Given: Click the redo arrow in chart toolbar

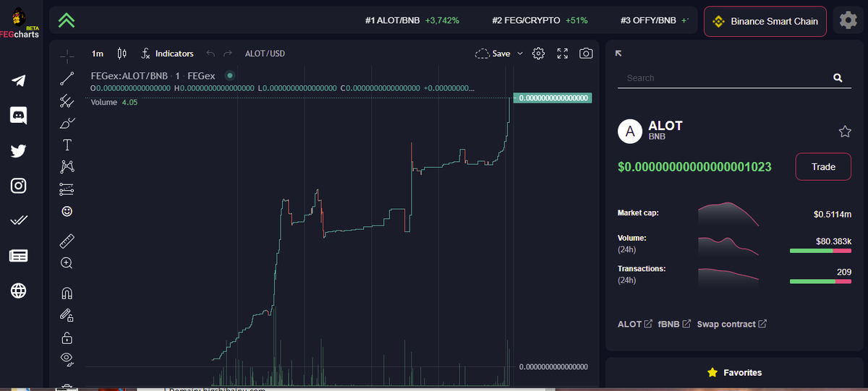Looking at the screenshot, I should [x=228, y=53].
